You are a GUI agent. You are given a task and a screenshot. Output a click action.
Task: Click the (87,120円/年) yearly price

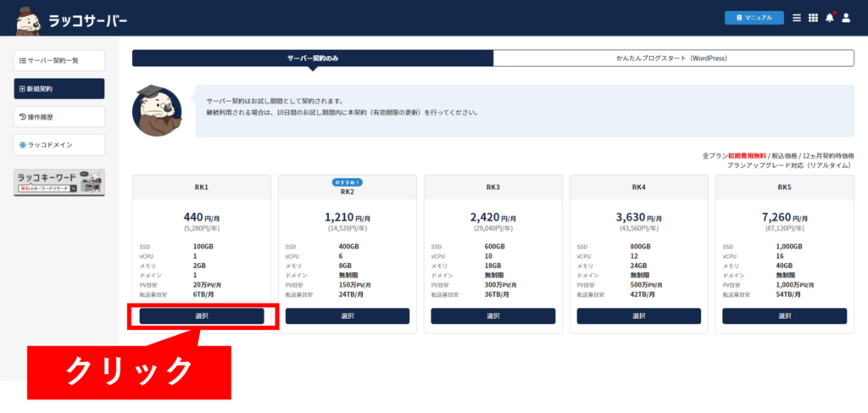(784, 228)
